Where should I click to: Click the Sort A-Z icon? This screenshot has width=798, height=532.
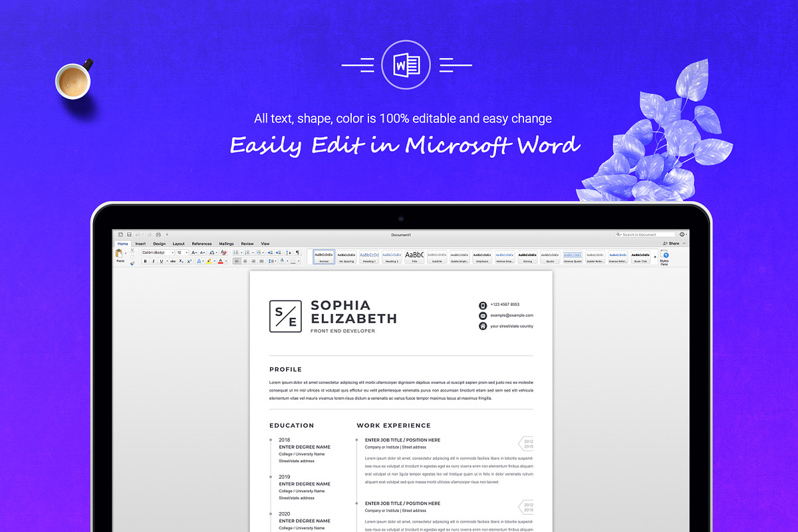coord(289,253)
